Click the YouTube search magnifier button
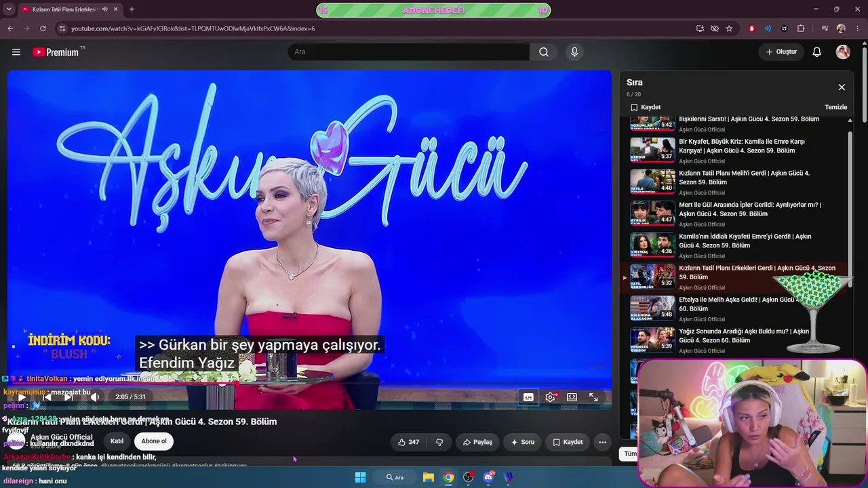The width and height of the screenshot is (868, 488). click(x=544, y=52)
